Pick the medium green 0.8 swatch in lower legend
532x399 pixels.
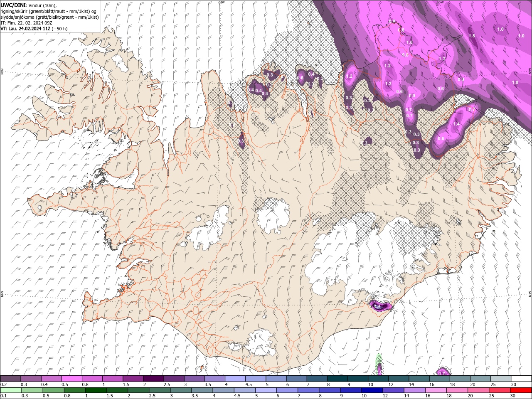[x=75, y=390]
